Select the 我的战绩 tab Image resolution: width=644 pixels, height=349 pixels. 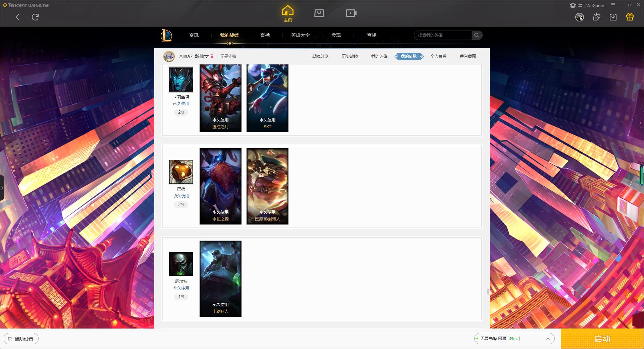229,35
